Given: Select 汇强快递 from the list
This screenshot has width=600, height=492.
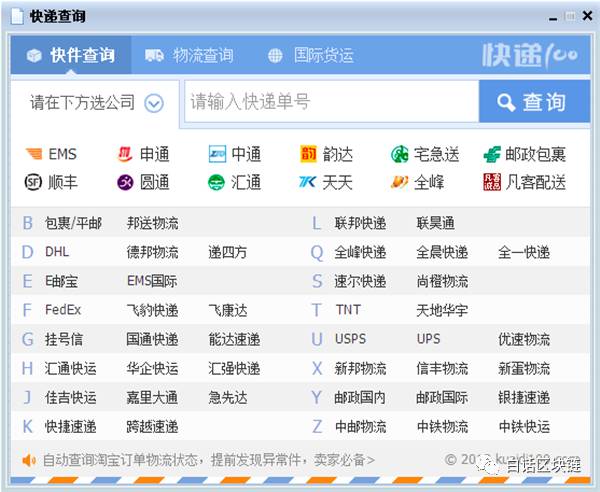Looking at the screenshot, I should (x=234, y=368).
